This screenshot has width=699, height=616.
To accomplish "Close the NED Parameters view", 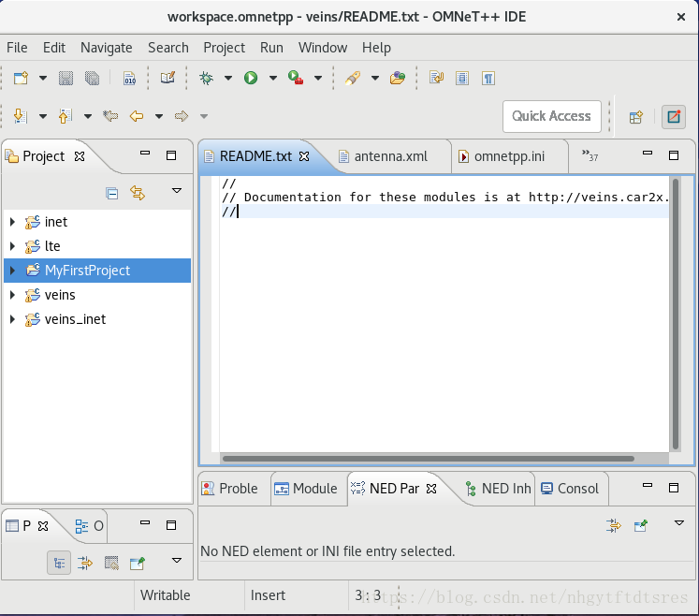I will (x=431, y=489).
